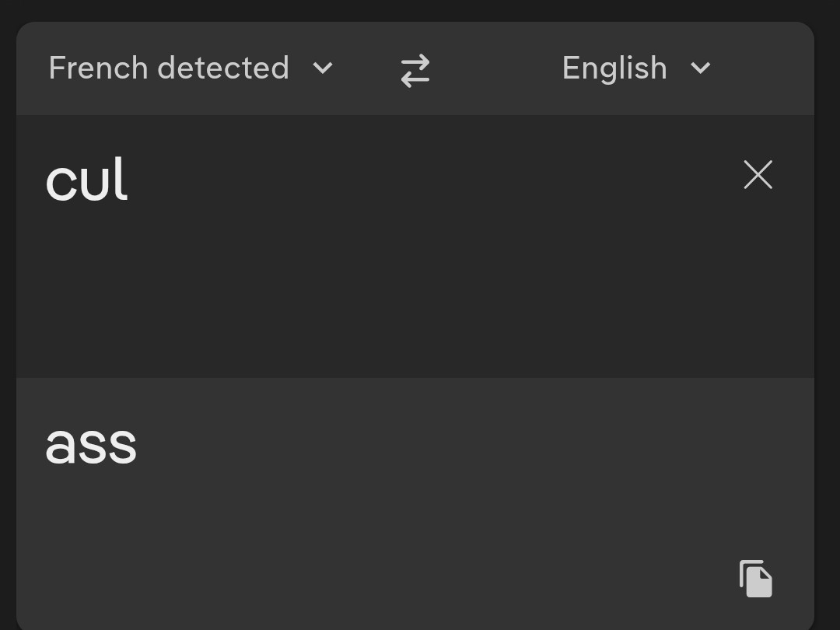
Task: Clear the source text with the X icon
Action: click(x=758, y=175)
